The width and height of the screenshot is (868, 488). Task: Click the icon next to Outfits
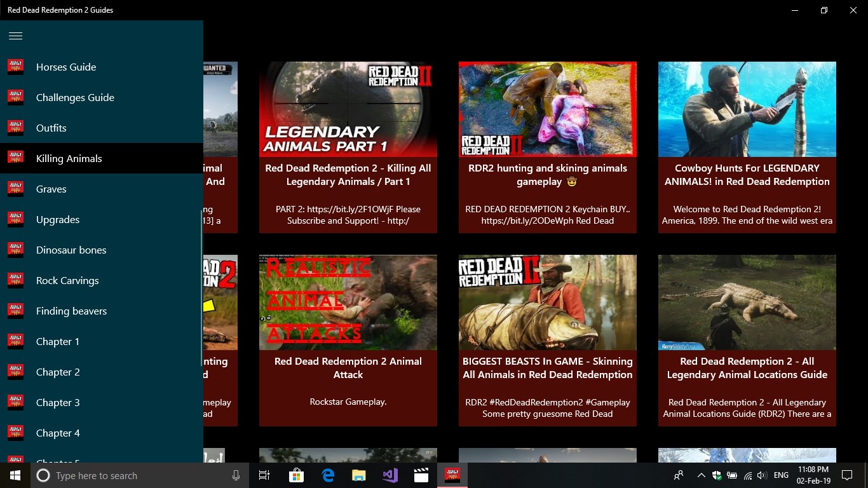click(x=16, y=128)
